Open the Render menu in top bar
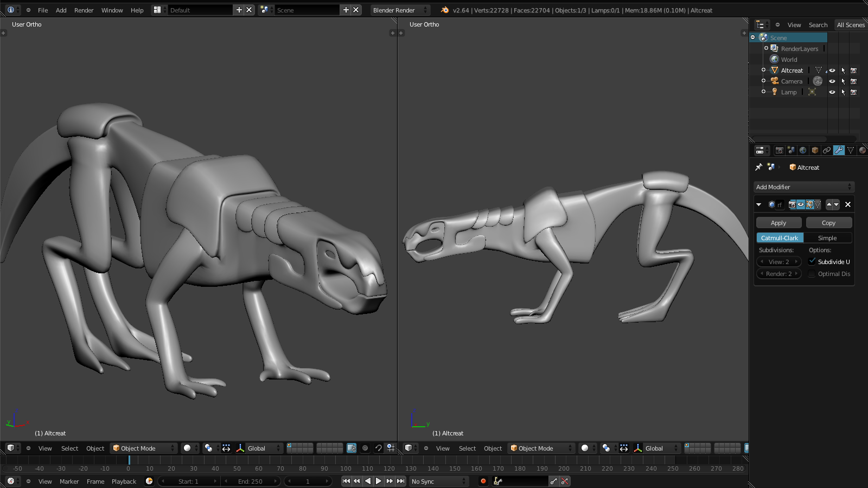The image size is (868, 488). coord(84,10)
